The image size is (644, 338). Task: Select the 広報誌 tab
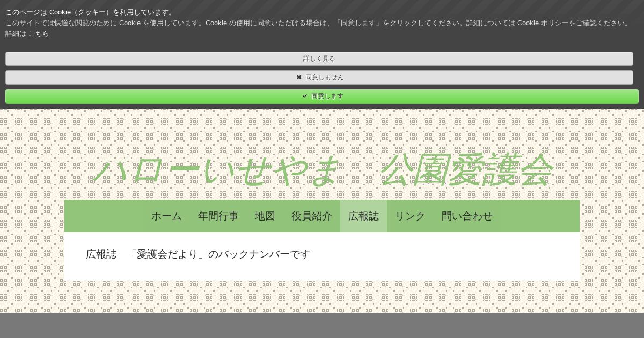(x=363, y=216)
